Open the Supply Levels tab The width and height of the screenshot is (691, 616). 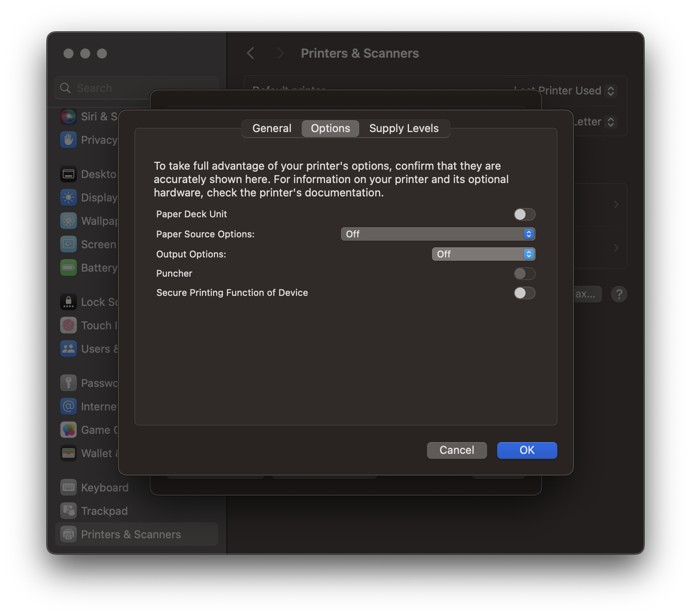[x=404, y=128]
